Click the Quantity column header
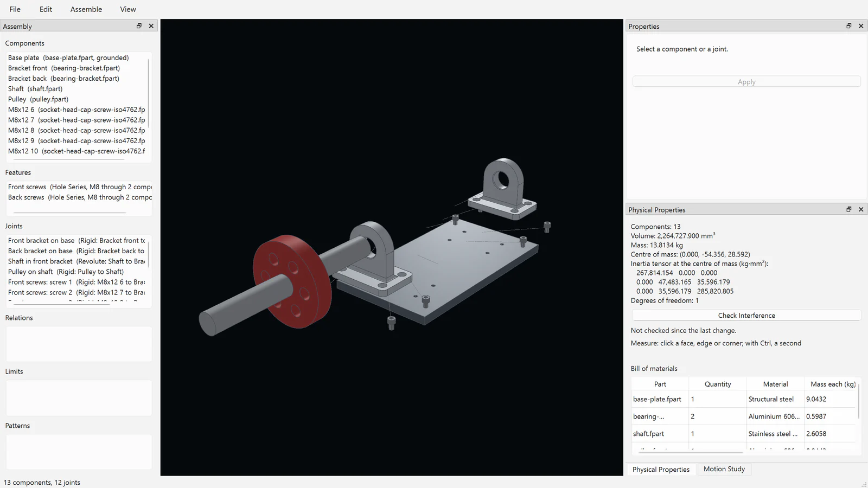The height and width of the screenshot is (488, 868). coord(718,384)
